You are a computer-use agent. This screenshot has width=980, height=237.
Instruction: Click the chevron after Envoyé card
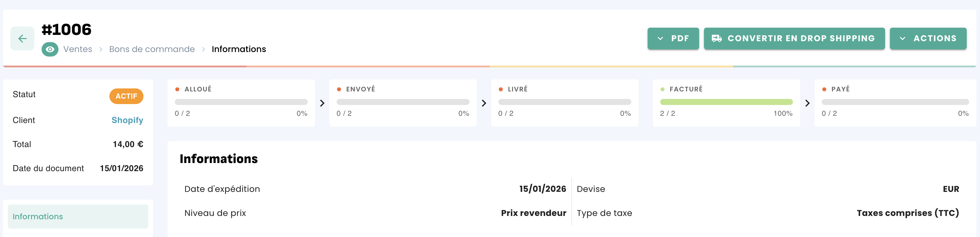484,103
